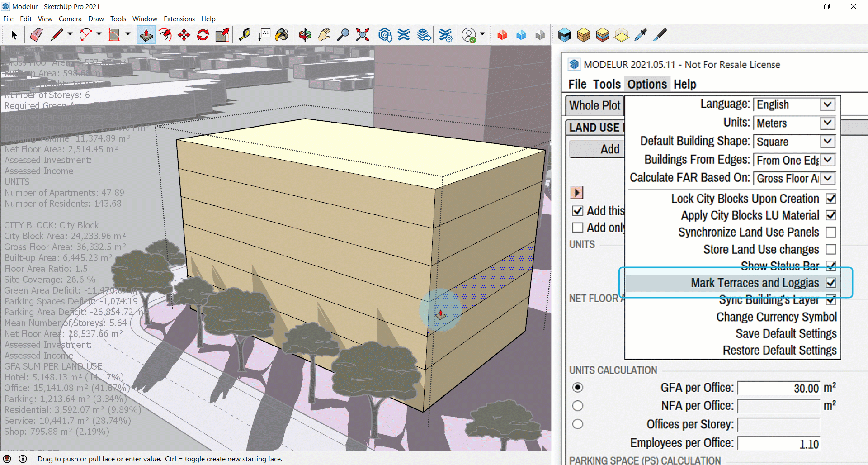The image size is (868, 465).
Task: Activate the Orbit tool
Action: click(x=305, y=35)
